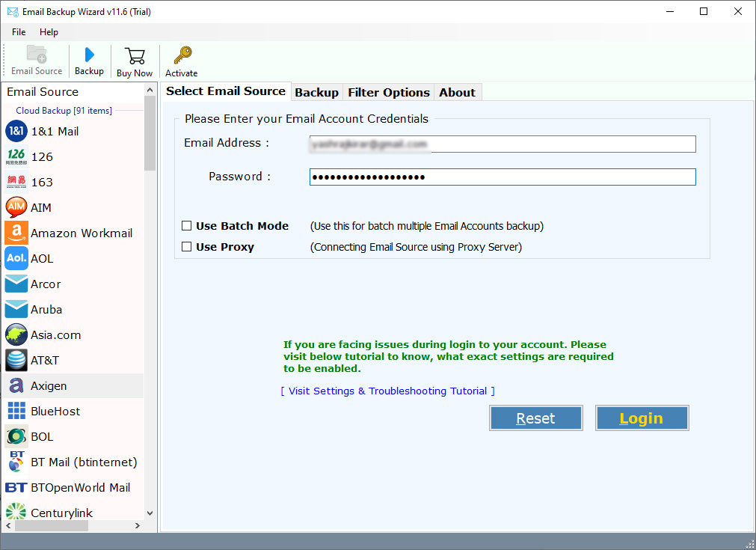
Task: Open the File menu
Action: pos(19,32)
